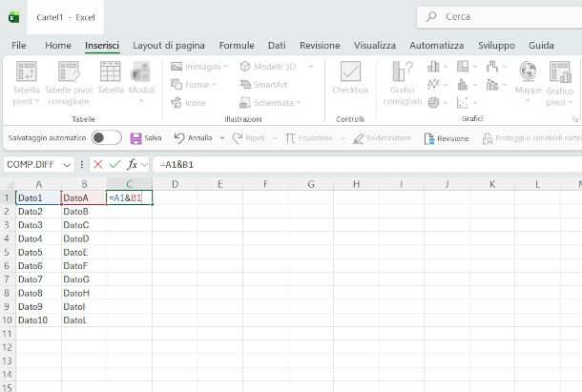Expand the fx function dropdown chevron

coord(144,164)
